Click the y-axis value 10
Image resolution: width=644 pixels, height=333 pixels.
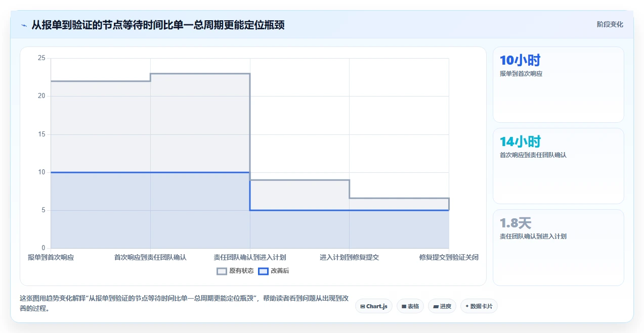[41, 172]
